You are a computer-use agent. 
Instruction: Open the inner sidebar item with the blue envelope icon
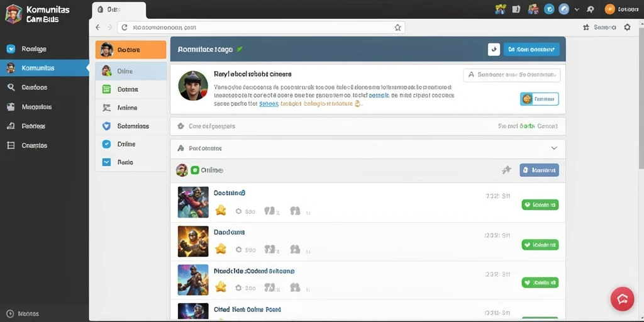pos(131,162)
